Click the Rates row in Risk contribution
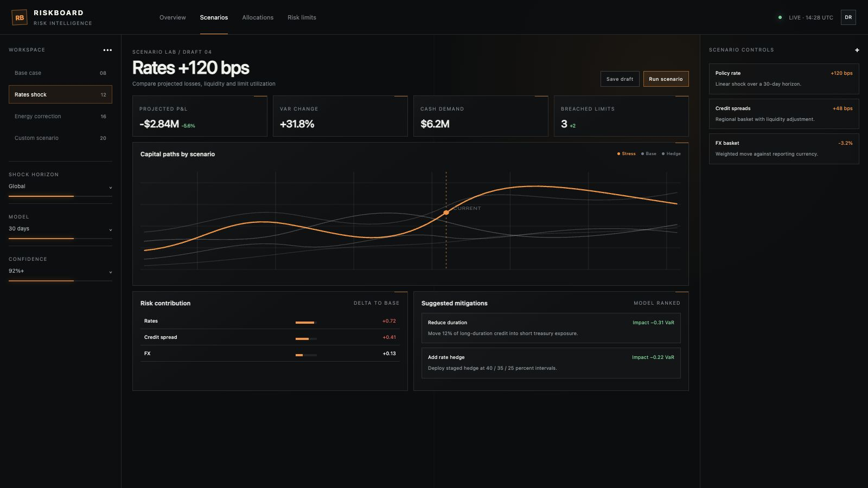868x488 pixels. (270, 321)
